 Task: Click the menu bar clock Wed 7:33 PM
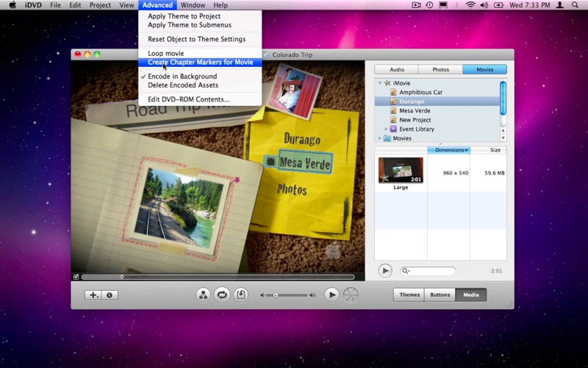529,5
